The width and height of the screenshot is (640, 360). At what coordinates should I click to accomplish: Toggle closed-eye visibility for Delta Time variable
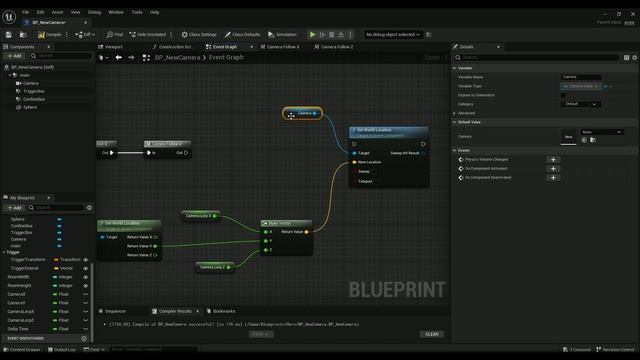point(85,329)
